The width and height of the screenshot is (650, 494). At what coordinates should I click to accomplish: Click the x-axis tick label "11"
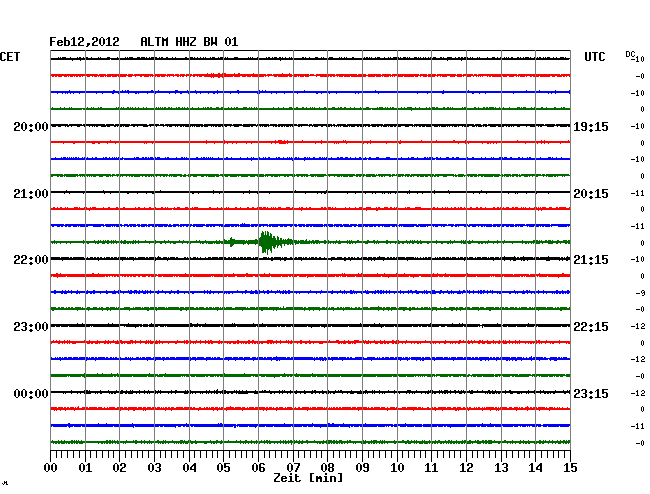tap(431, 468)
